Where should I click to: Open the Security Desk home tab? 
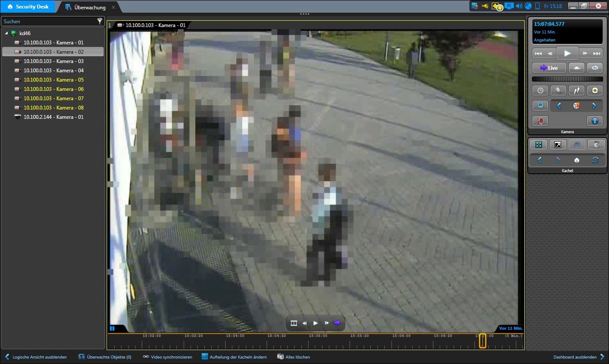[28, 7]
